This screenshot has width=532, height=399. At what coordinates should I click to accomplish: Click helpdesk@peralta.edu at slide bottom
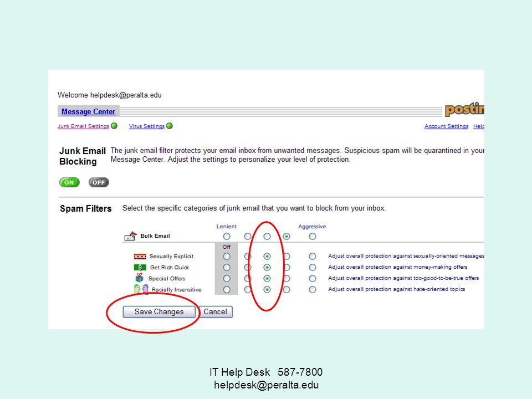[x=267, y=385]
